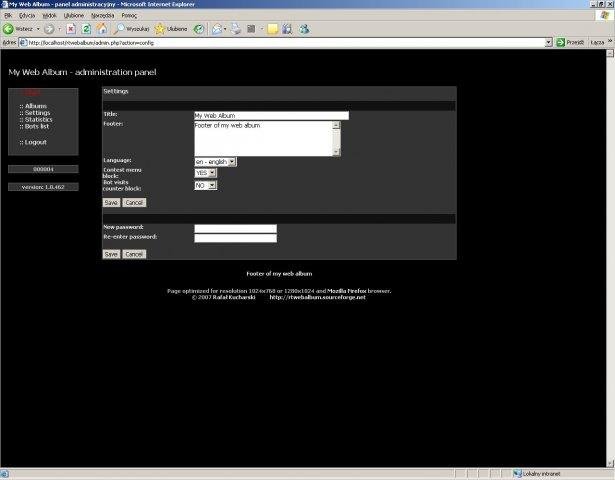
Task: Click the History toolbar icon
Action: 199,29
